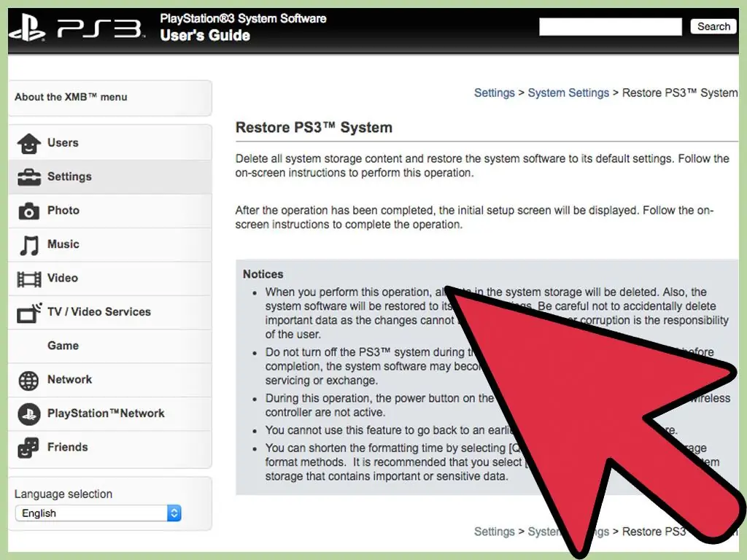Follow the top breadcrumb System Settings link

pos(568,93)
